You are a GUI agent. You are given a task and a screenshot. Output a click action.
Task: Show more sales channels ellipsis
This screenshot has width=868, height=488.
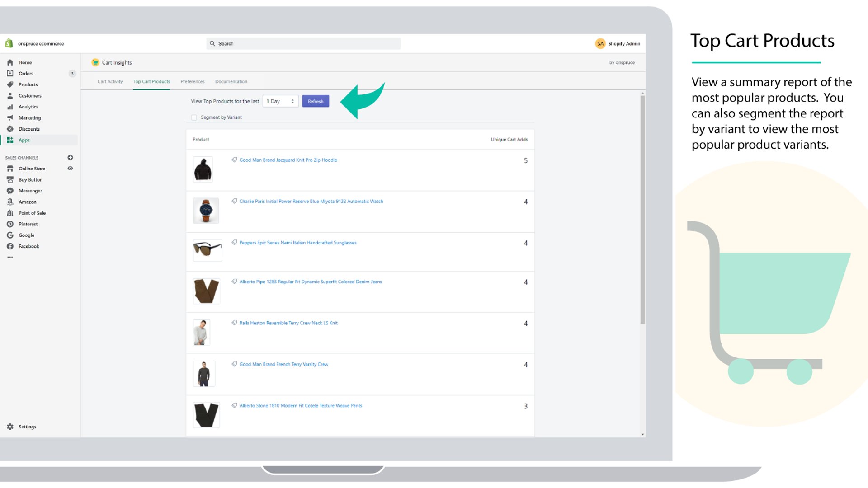pyautogui.click(x=10, y=257)
